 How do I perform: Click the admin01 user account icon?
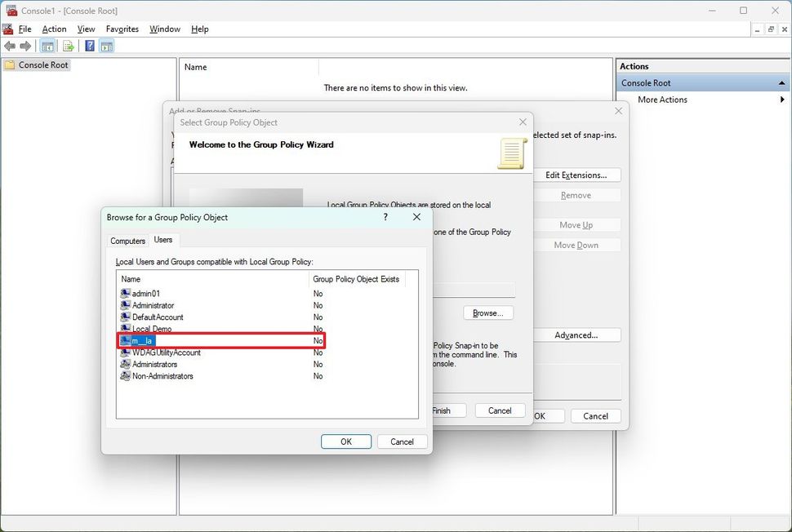point(127,293)
